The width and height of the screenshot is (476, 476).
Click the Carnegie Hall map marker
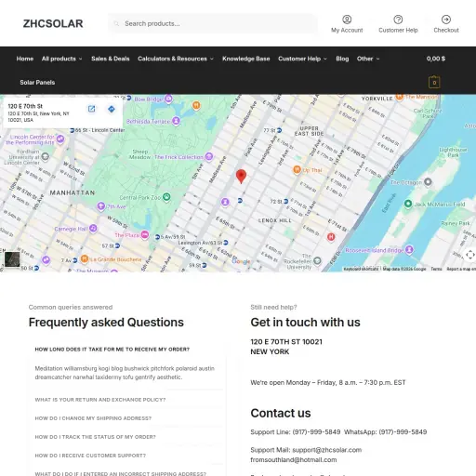click(x=93, y=229)
